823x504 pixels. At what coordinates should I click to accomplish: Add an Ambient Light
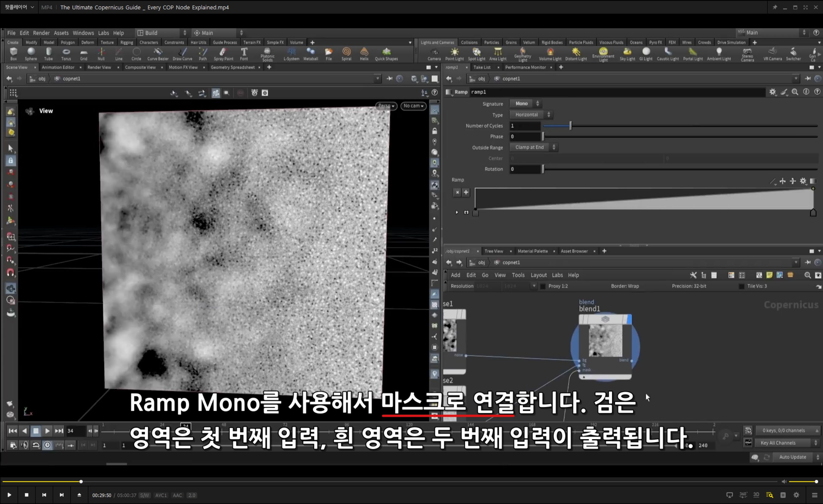click(x=719, y=54)
